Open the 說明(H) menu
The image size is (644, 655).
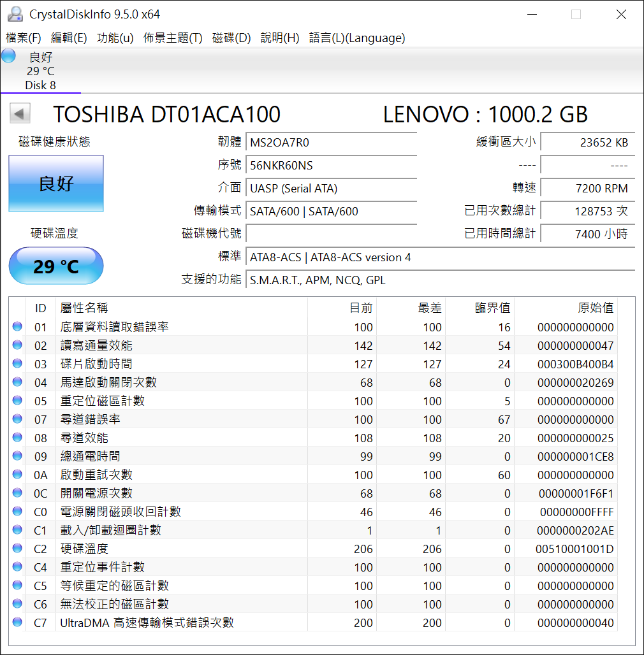pyautogui.click(x=280, y=38)
